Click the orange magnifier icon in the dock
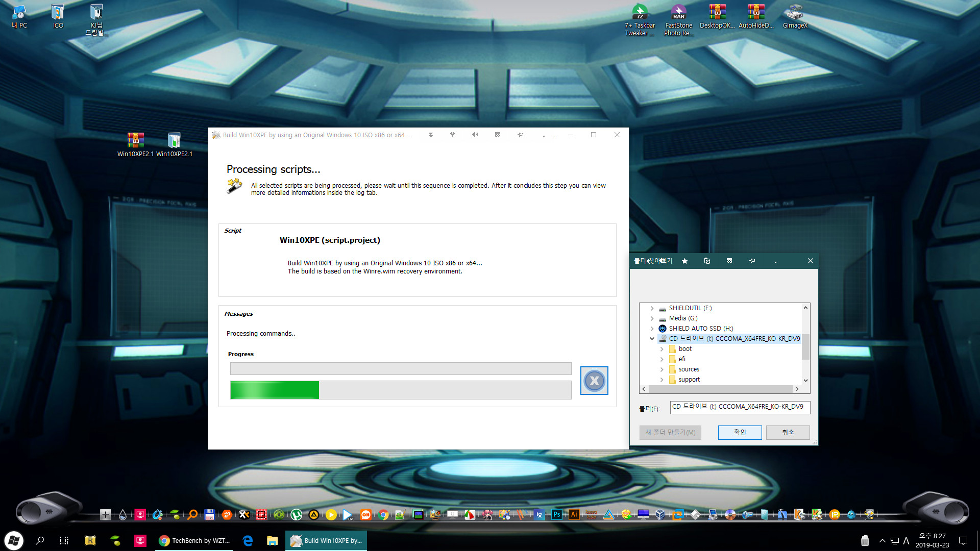This screenshot has height=551, width=980. click(x=192, y=514)
